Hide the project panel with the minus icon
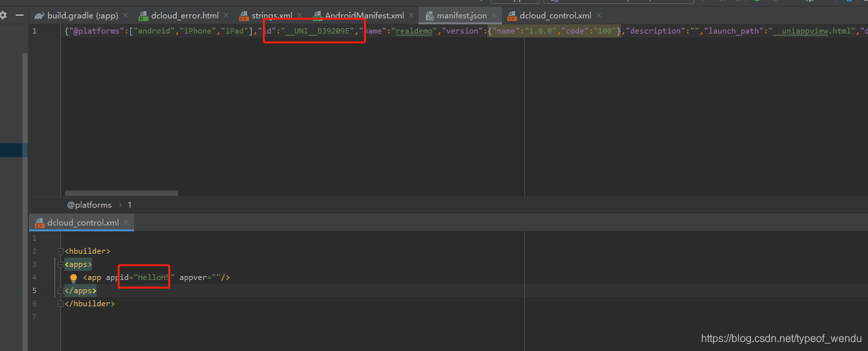The image size is (868, 351). tap(20, 15)
